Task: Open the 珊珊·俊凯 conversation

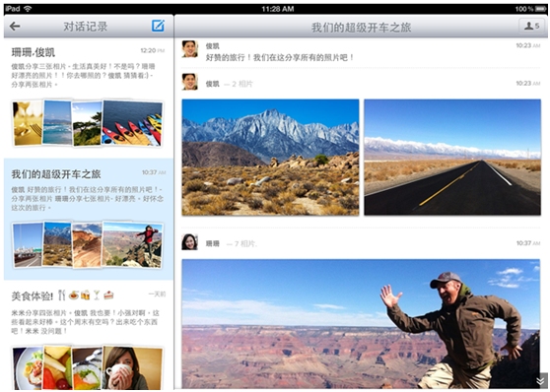Action: 89,98
